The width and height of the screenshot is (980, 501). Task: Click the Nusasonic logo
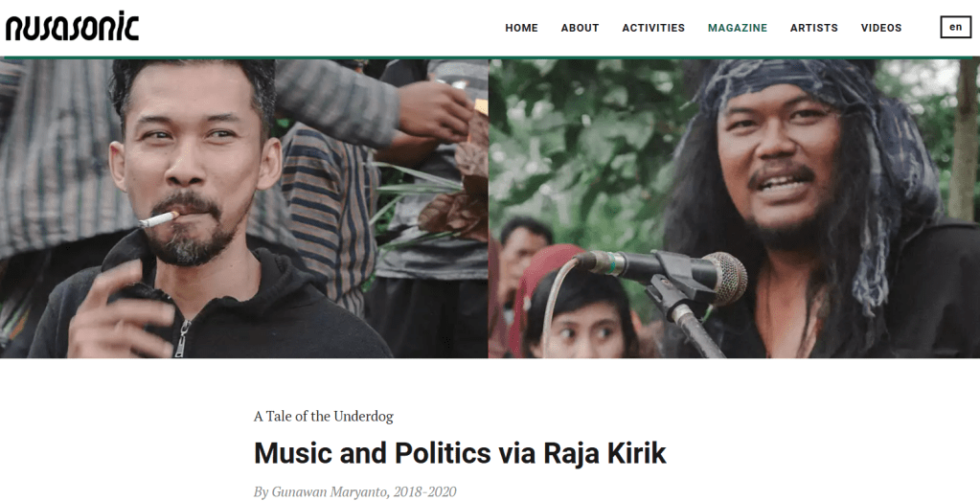coord(72,27)
